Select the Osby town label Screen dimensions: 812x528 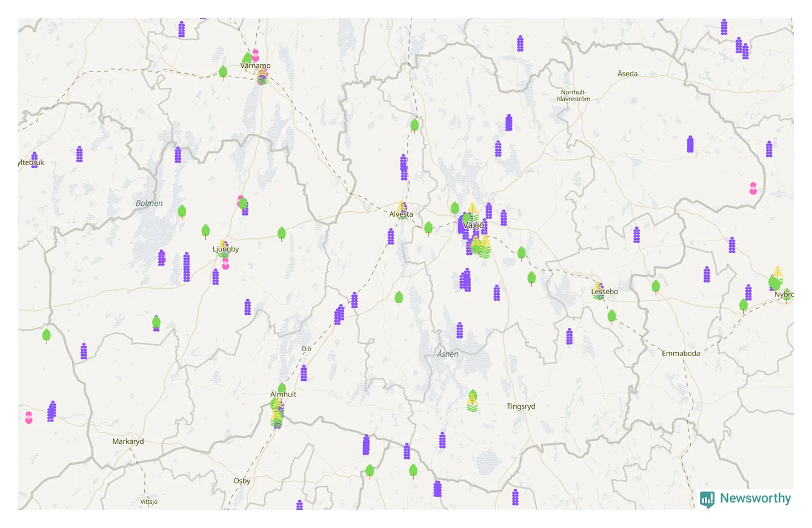tap(242, 481)
